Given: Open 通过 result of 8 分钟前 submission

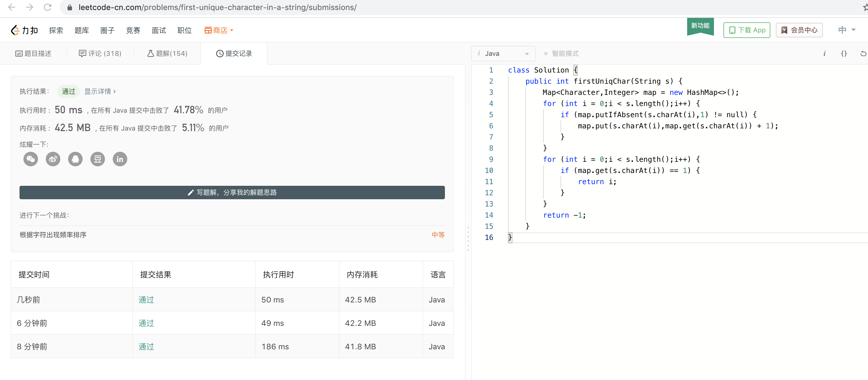Looking at the screenshot, I should [x=146, y=346].
